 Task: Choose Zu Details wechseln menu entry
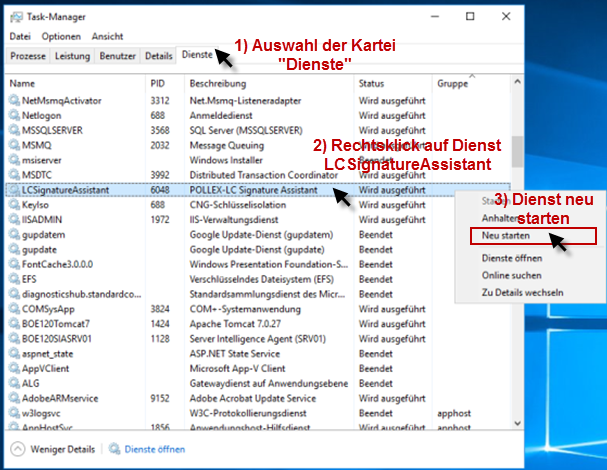coord(522,292)
